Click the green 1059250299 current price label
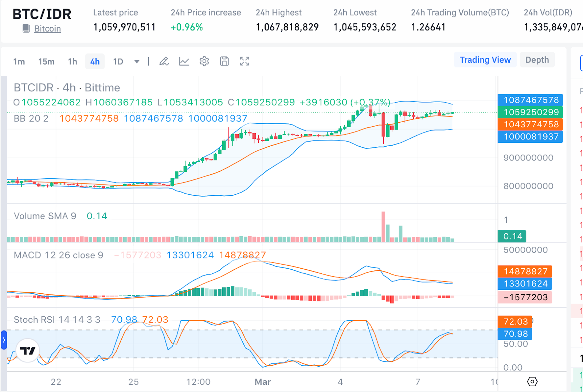The height and width of the screenshot is (392, 583). click(531, 112)
